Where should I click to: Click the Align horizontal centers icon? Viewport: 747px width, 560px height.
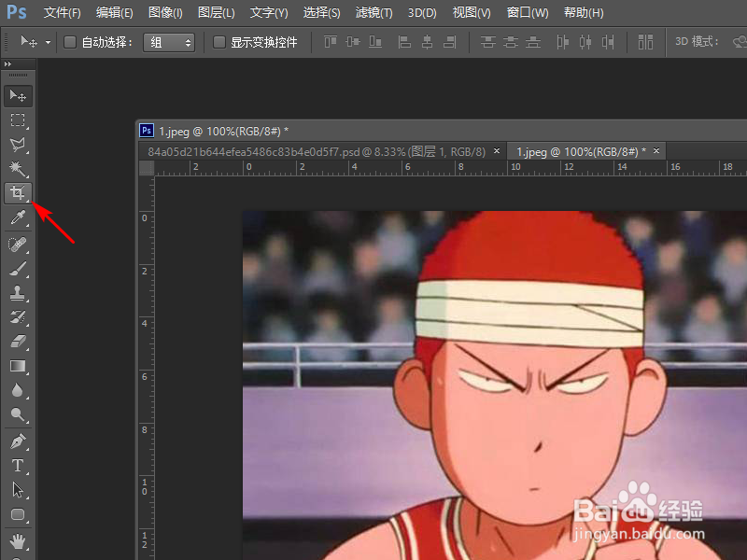coord(428,42)
